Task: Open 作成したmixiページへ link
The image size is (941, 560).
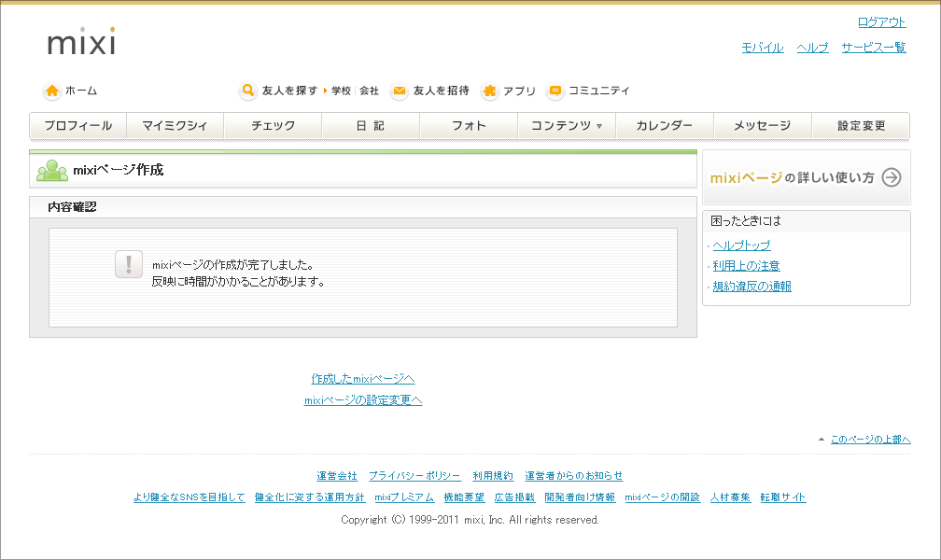Action: pos(363,379)
